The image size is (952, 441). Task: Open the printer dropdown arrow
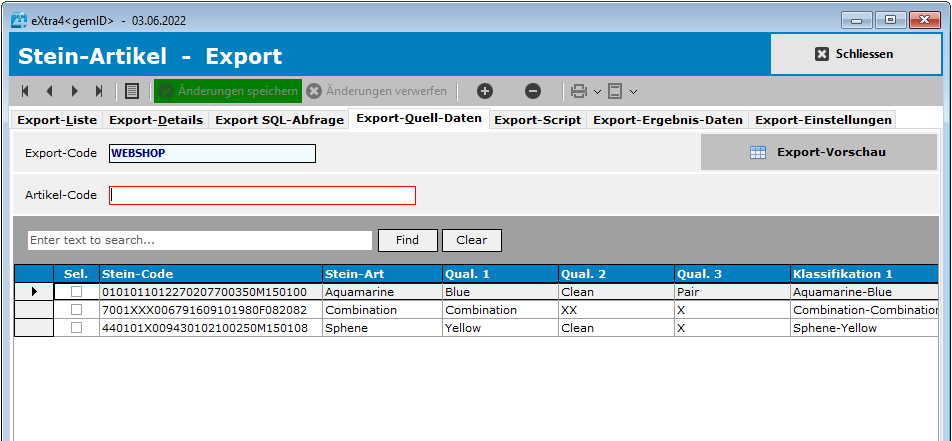597,92
